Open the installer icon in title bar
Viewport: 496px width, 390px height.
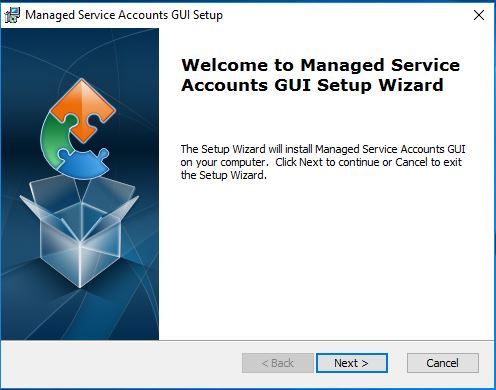12,15
